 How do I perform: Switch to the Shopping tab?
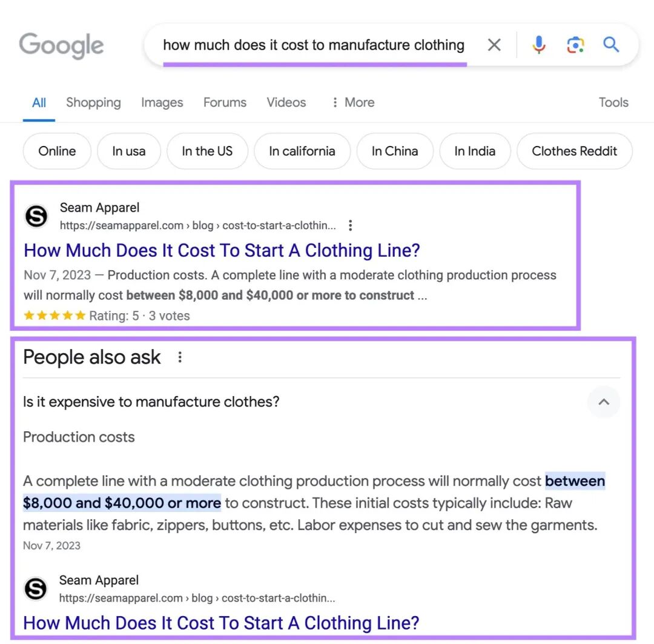coord(93,102)
